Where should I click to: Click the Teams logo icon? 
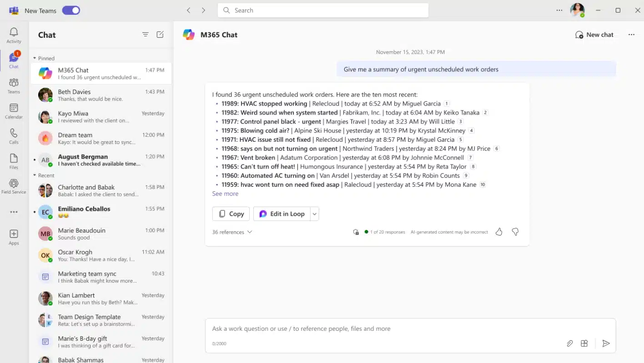(14, 10)
